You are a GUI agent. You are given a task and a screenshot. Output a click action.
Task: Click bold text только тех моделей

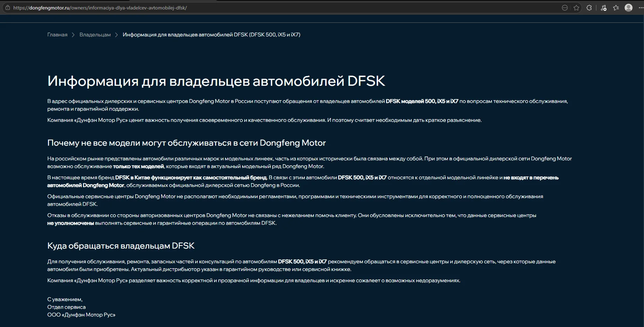(138, 166)
